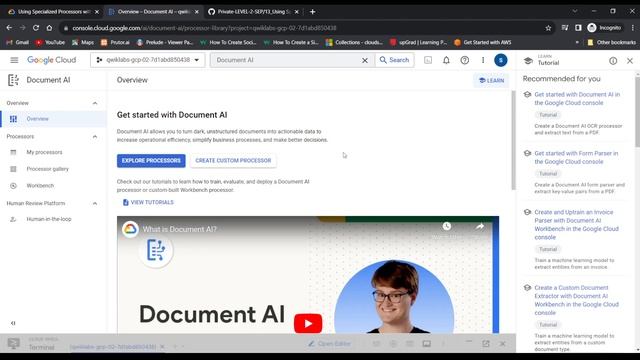Click the address bar URL

click(x=204, y=28)
